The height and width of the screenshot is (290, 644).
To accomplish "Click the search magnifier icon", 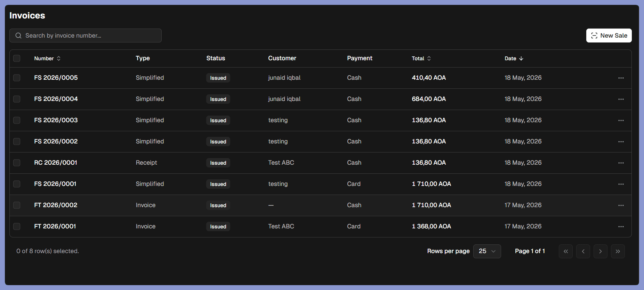I will pos(18,36).
